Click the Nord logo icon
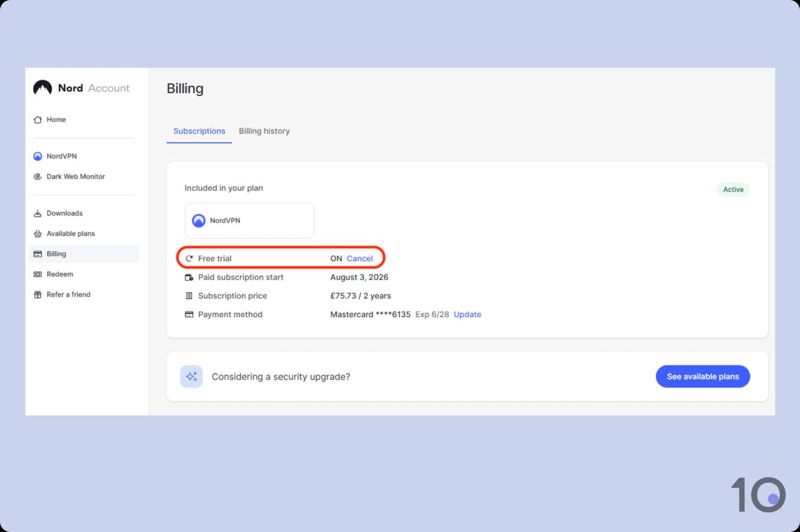The height and width of the screenshot is (532, 800). click(x=43, y=87)
